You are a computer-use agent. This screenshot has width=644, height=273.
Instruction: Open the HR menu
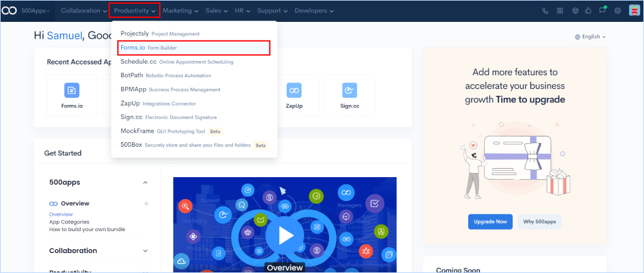click(x=243, y=11)
